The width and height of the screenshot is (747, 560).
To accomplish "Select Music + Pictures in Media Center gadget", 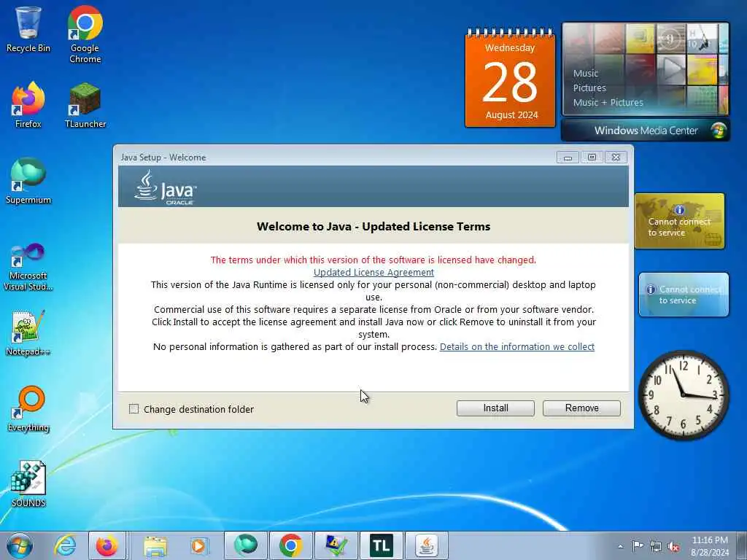I will (608, 102).
